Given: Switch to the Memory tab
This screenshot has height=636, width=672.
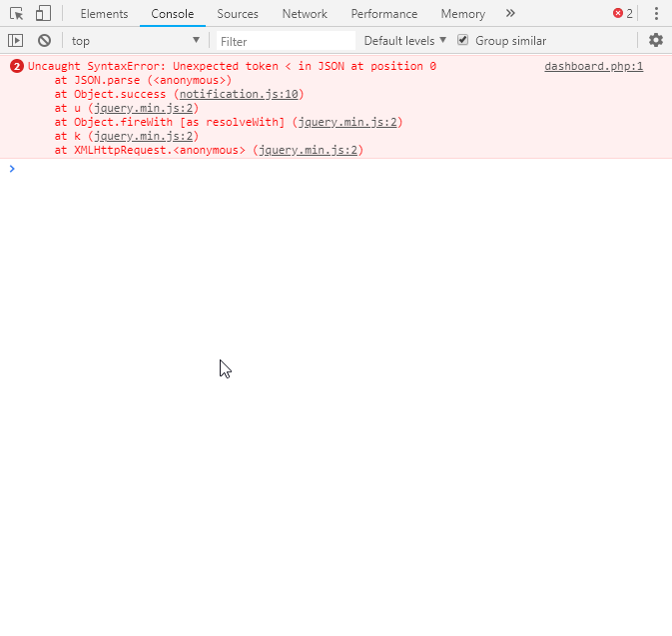Looking at the screenshot, I should coord(463,14).
